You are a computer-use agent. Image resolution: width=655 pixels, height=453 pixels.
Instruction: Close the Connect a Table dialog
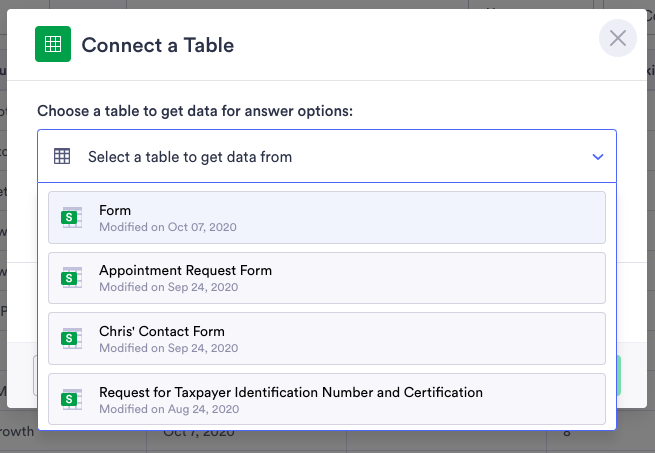617,39
